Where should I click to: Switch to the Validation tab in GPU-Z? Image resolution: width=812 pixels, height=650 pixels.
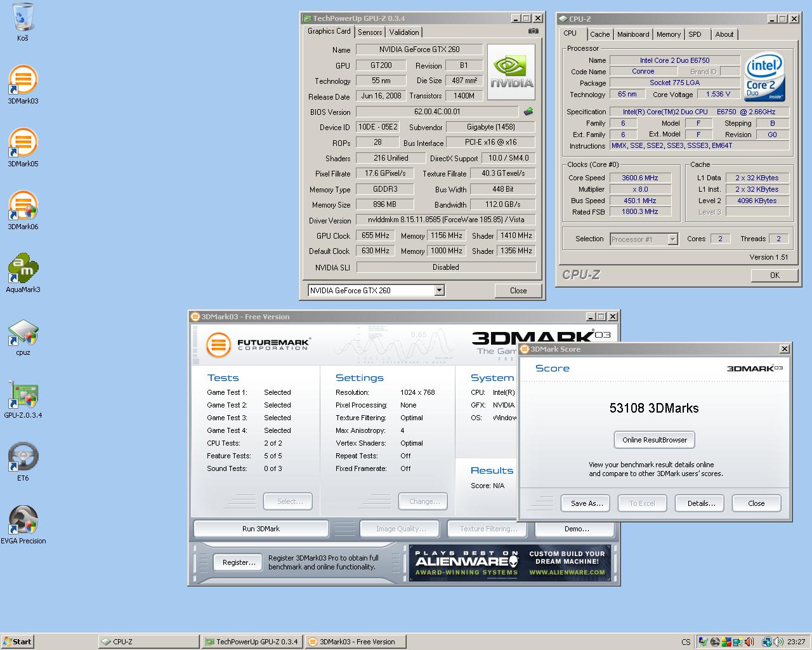pyautogui.click(x=404, y=32)
